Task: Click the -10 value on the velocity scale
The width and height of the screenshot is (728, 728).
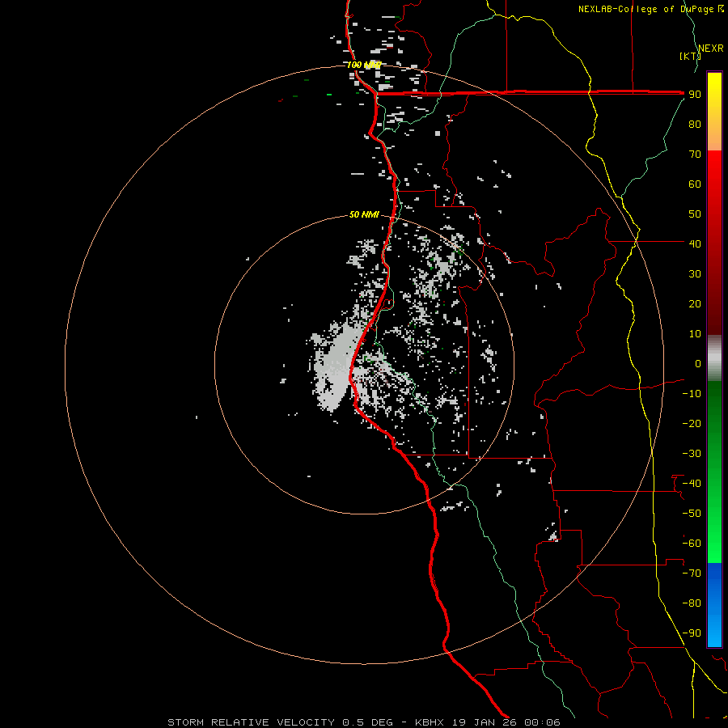Action: [x=692, y=394]
